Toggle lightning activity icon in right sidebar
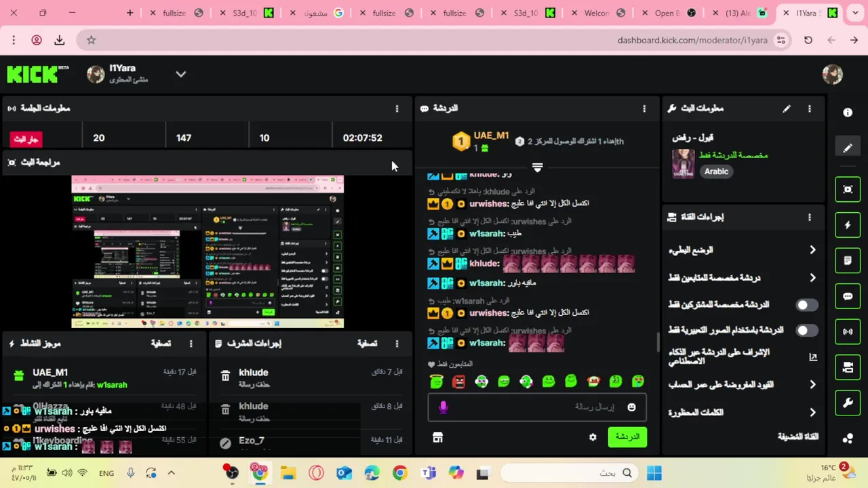 click(848, 225)
